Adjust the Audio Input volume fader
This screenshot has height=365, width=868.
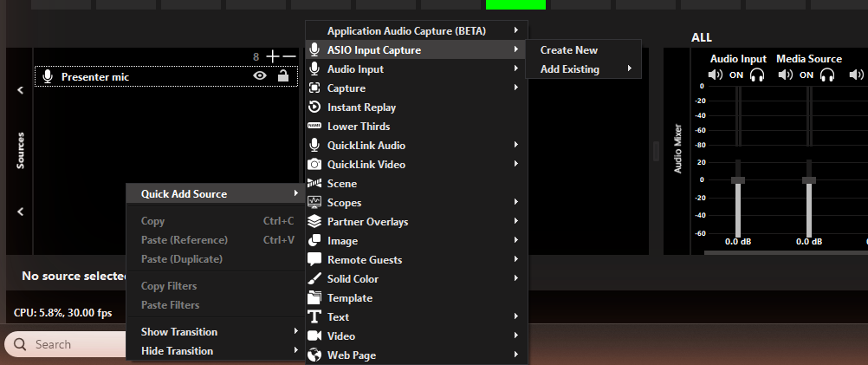pos(738,180)
